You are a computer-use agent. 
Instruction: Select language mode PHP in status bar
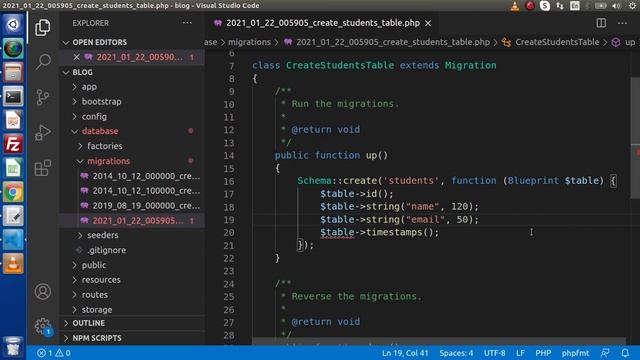[x=543, y=353]
